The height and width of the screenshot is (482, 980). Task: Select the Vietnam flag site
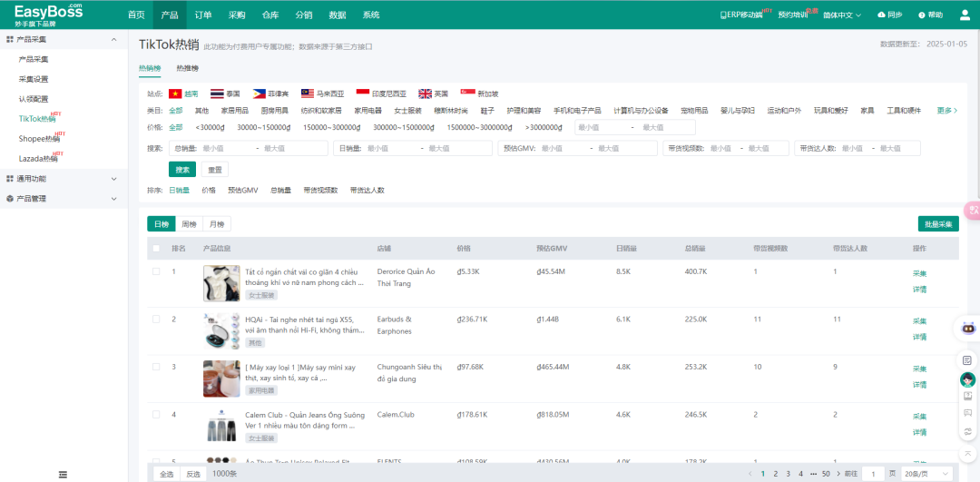coord(175,93)
